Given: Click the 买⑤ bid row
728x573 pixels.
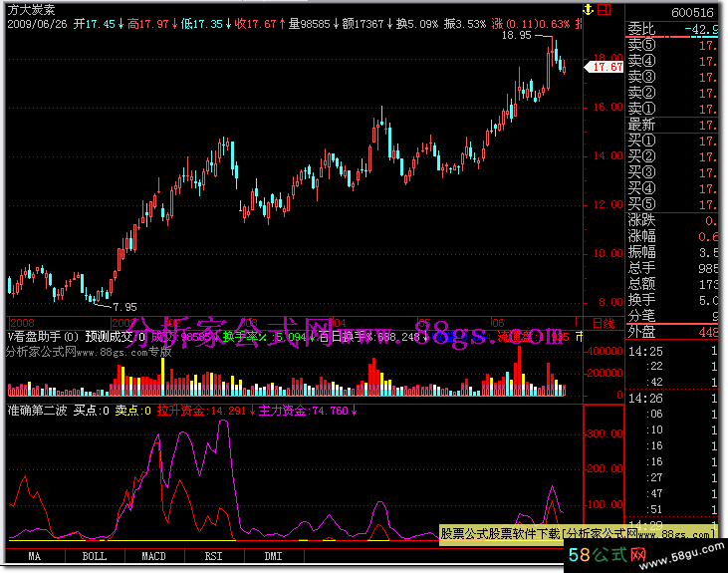Looking at the screenshot, I should click(672, 204).
